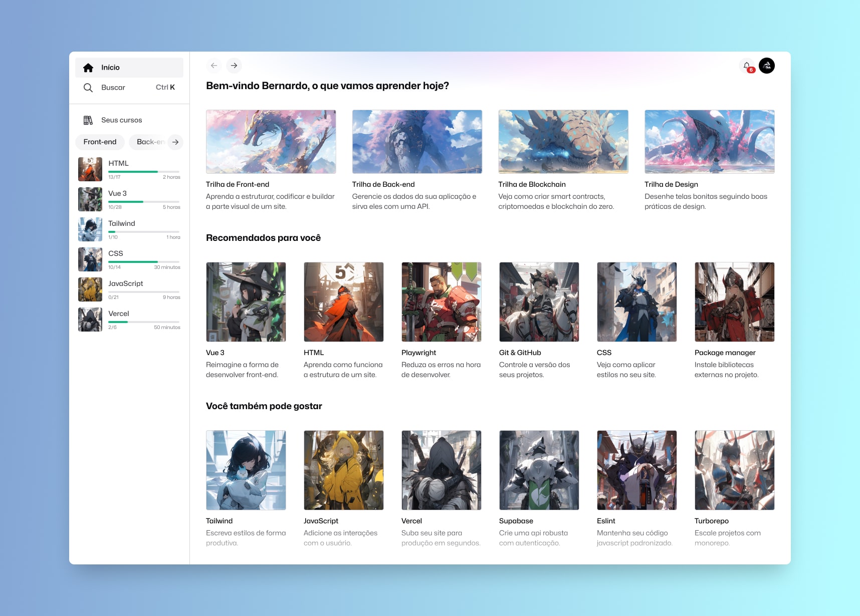Click the Turborepo course title

pos(712,521)
